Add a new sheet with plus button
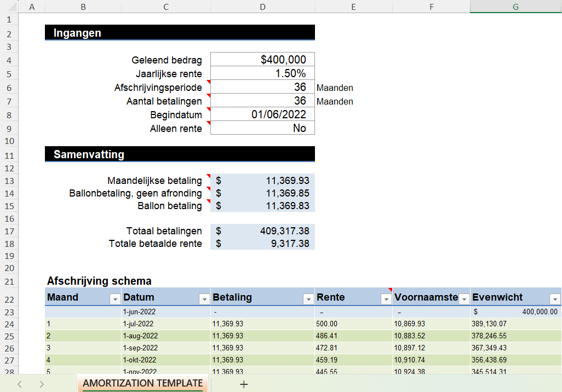This screenshot has width=562, height=392. [x=244, y=384]
